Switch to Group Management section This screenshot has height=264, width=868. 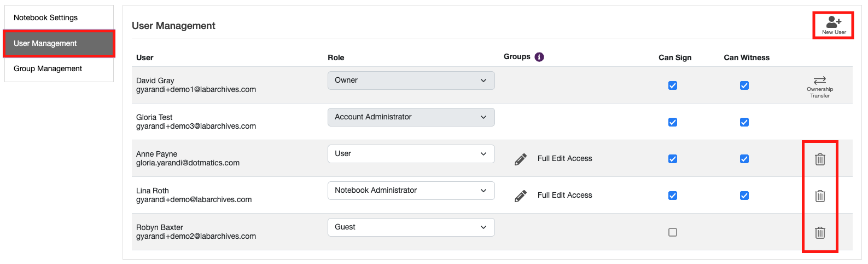[48, 68]
